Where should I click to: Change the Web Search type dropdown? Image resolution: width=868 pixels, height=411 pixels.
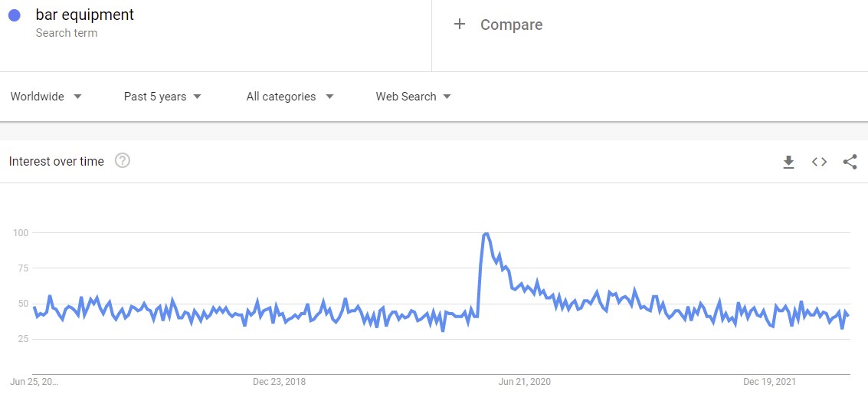pyautogui.click(x=413, y=97)
